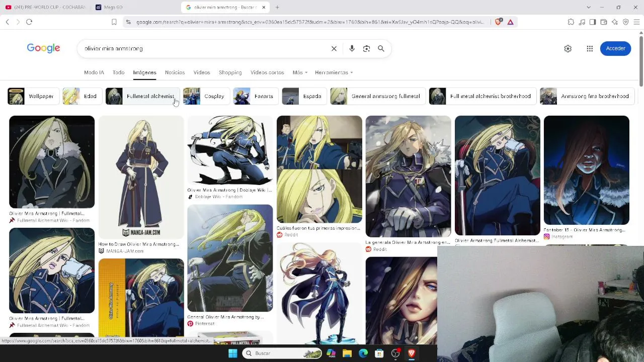Open the MANGA-JAM.COM How to Draw image
The height and width of the screenshot is (362, 644).
pyautogui.click(x=141, y=177)
